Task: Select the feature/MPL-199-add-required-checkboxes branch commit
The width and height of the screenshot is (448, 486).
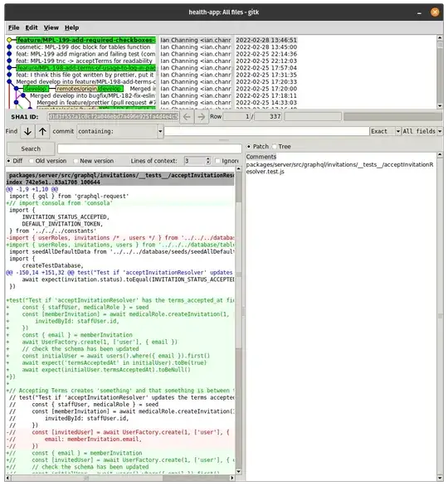Action: 86,41
